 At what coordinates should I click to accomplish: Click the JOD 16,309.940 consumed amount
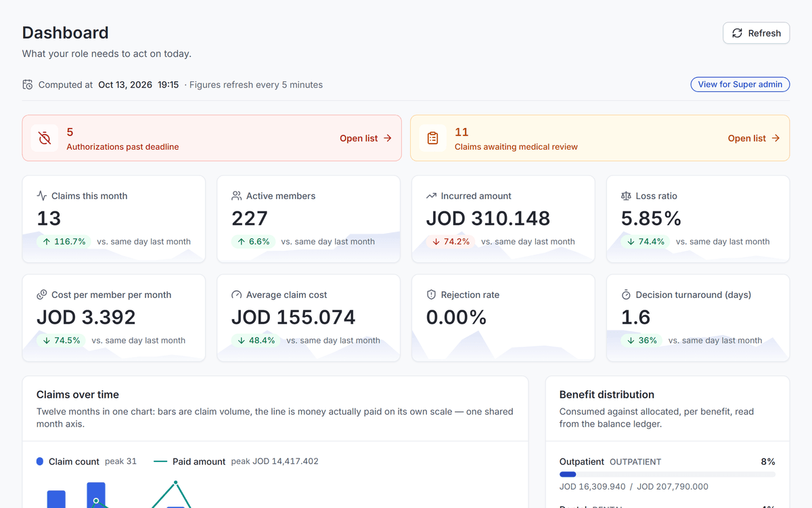tap(593, 486)
